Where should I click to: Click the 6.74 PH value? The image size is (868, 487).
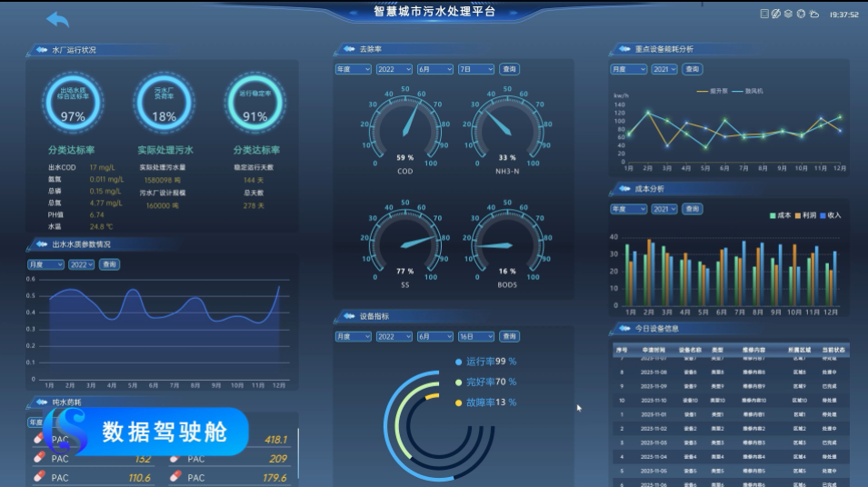pos(97,214)
